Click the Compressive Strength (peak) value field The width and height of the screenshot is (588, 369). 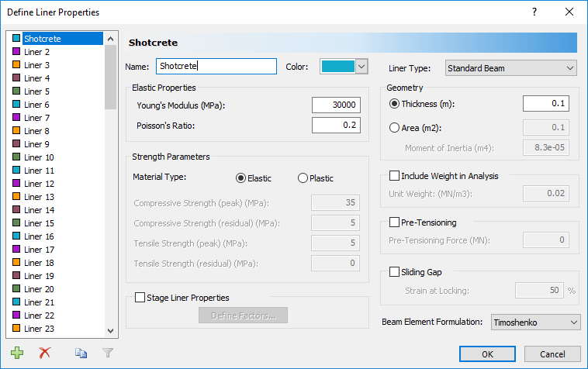click(335, 202)
